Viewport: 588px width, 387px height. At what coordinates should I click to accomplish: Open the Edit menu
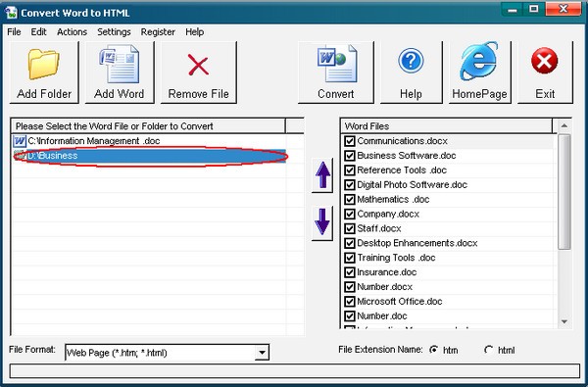pos(38,32)
